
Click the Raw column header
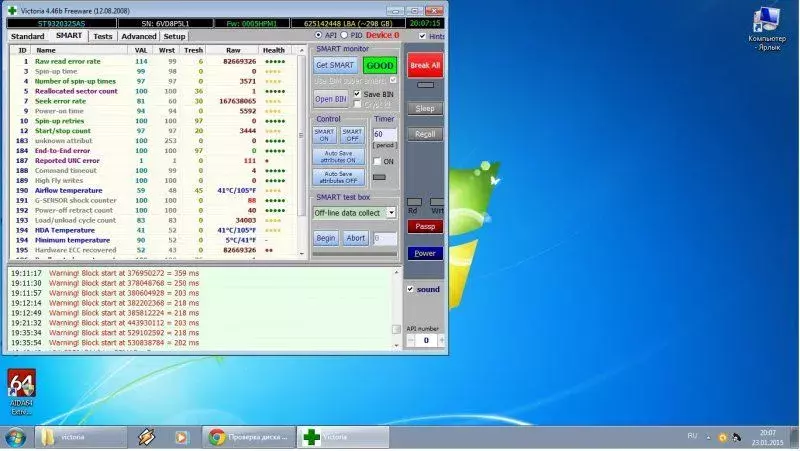point(233,50)
